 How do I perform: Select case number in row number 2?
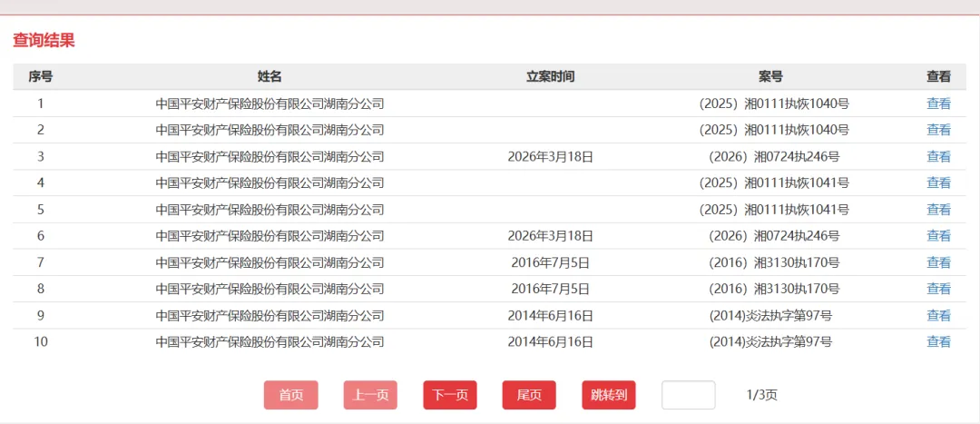click(774, 130)
